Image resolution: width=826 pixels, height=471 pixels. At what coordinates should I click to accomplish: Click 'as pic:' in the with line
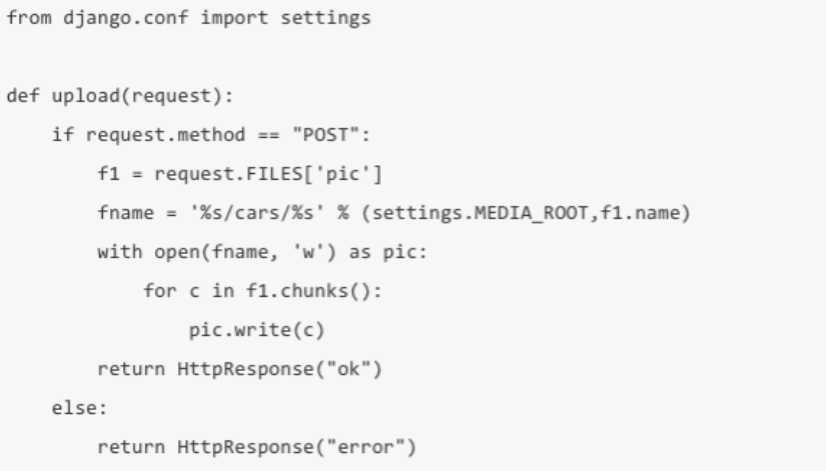click(388, 252)
